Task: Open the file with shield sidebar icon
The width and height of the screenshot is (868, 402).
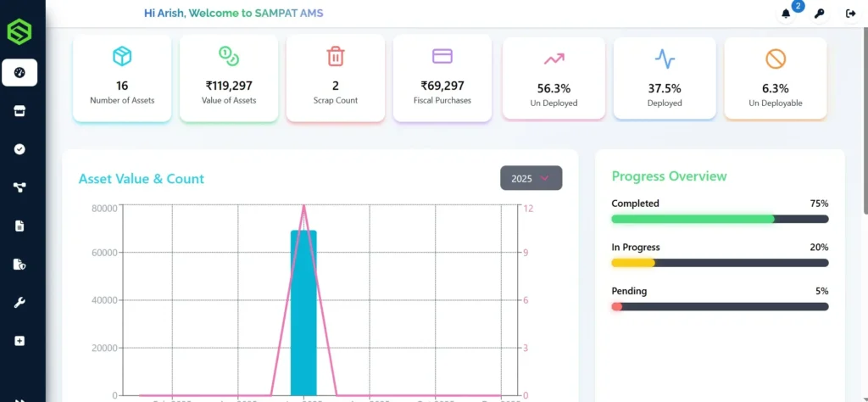Action: (19, 264)
